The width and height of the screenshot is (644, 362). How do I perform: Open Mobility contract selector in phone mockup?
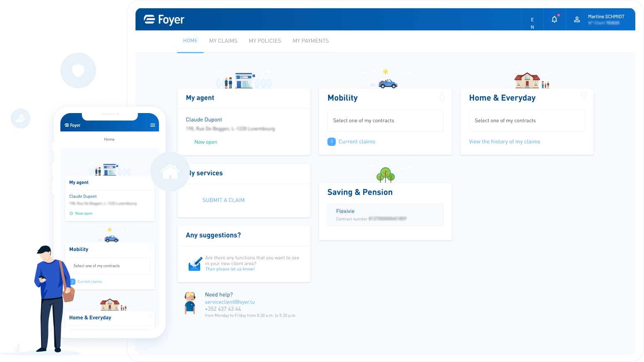point(110,266)
